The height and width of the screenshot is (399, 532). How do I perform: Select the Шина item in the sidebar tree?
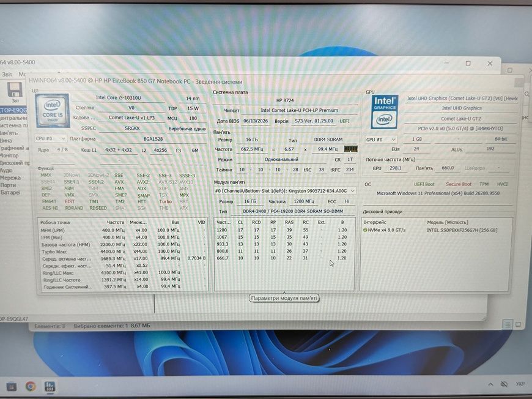click(6, 140)
